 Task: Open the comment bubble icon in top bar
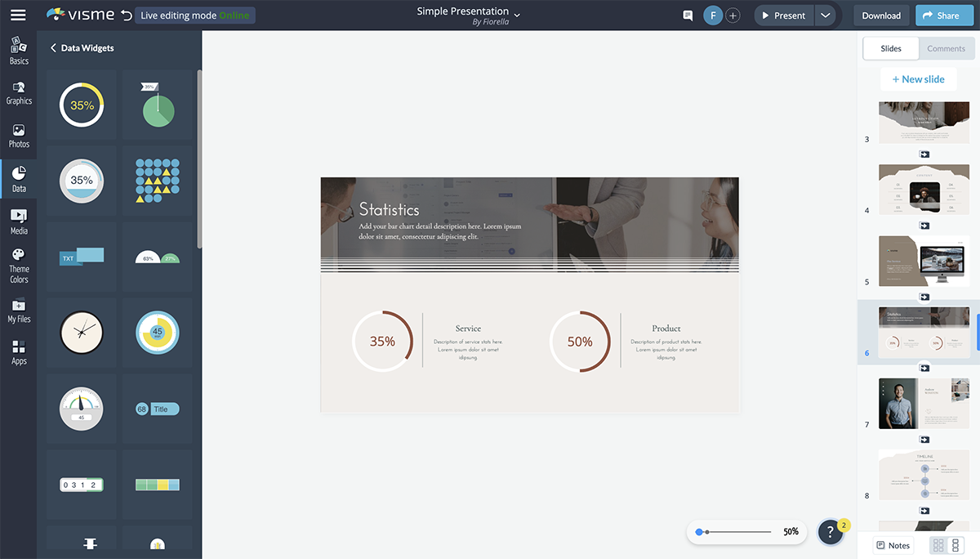(688, 16)
